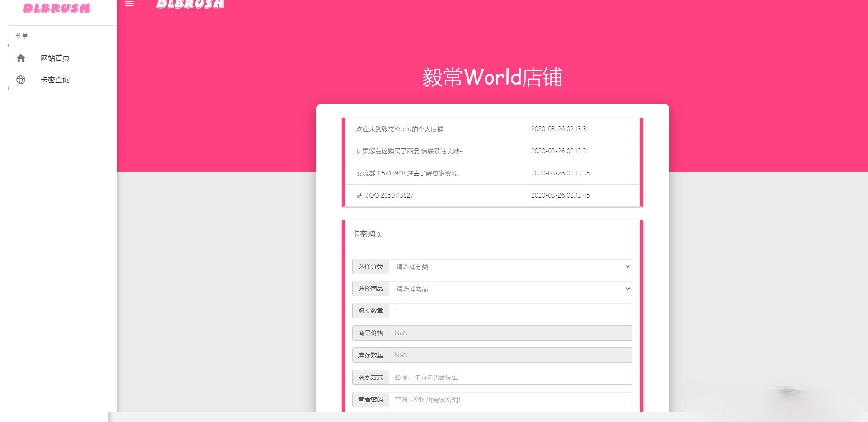The image size is (868, 422).
Task: Expand the 请选择分类 combo box arrow
Action: [x=626, y=266]
